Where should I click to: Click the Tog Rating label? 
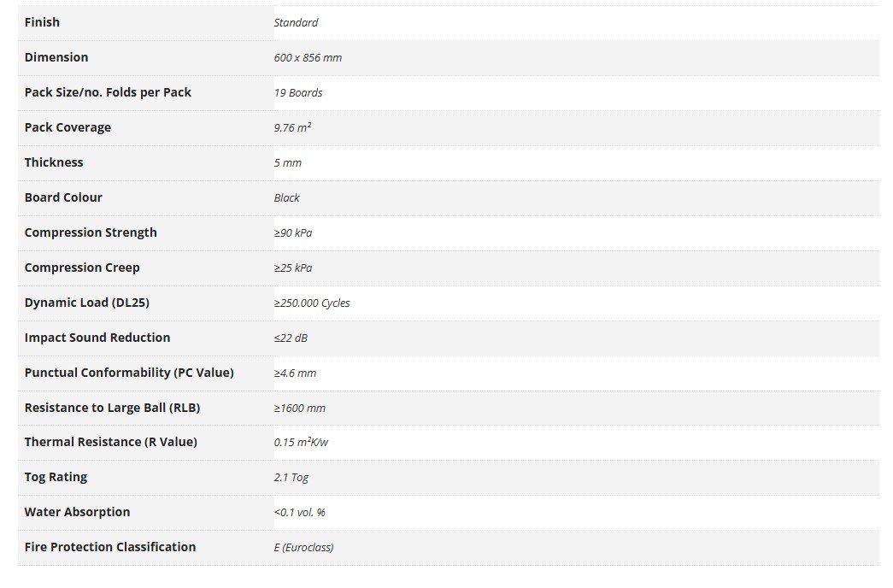click(x=56, y=477)
